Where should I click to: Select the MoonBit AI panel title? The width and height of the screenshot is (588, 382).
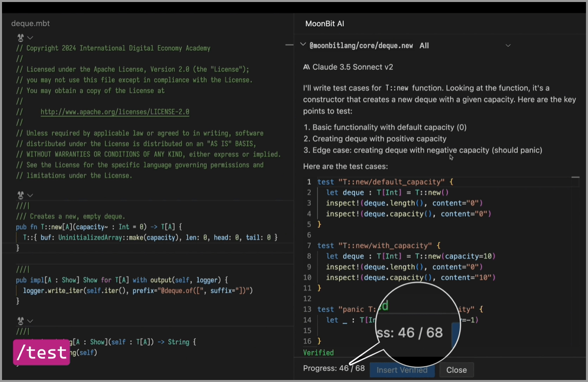click(325, 24)
